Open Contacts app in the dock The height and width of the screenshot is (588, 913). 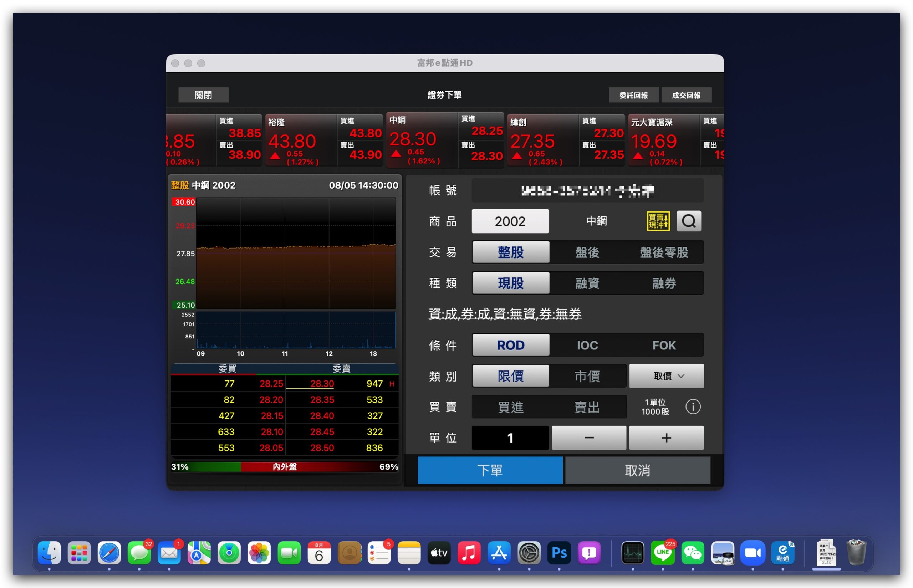[349, 552]
